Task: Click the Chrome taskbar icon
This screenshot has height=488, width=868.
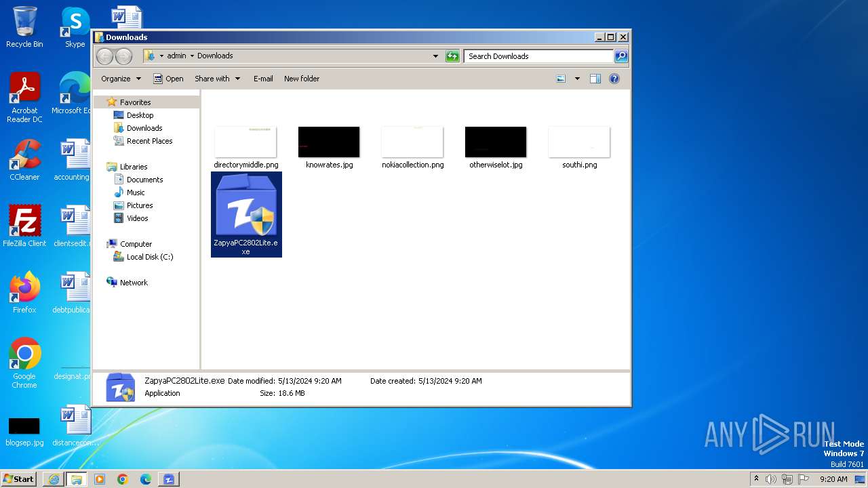Action: (x=123, y=479)
